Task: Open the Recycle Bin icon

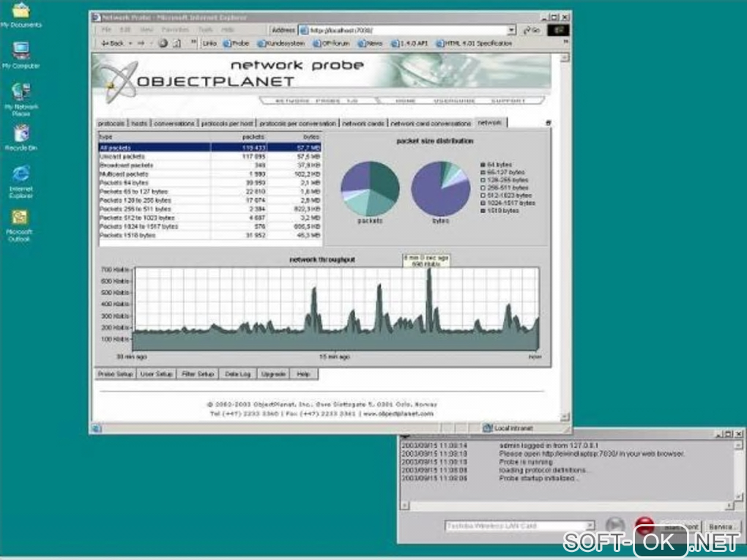Action: point(21,138)
